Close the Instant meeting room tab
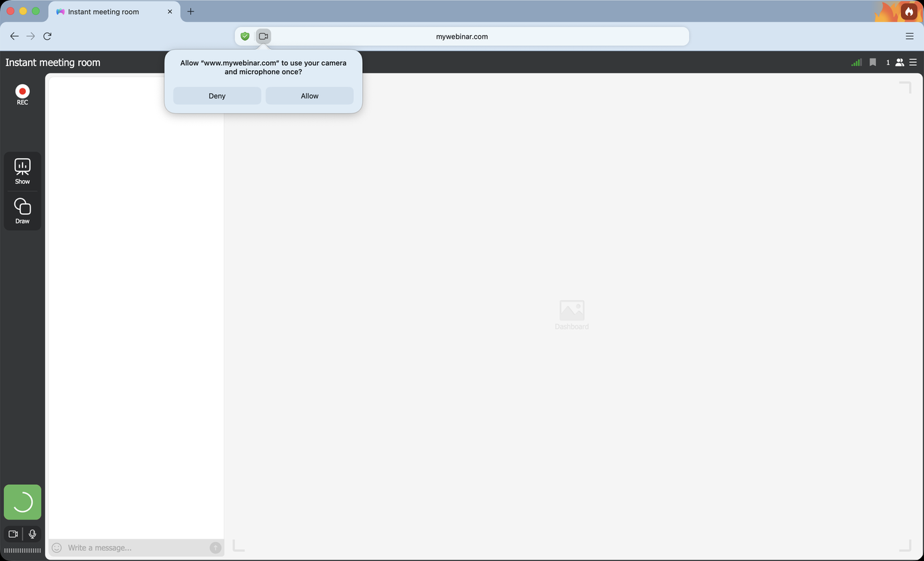The height and width of the screenshot is (561, 924). [x=170, y=12]
